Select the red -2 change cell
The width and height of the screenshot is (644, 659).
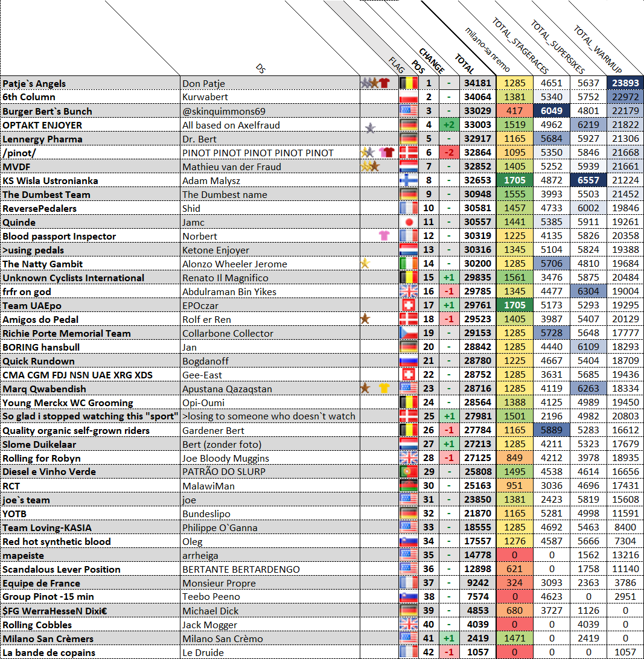tap(449, 152)
